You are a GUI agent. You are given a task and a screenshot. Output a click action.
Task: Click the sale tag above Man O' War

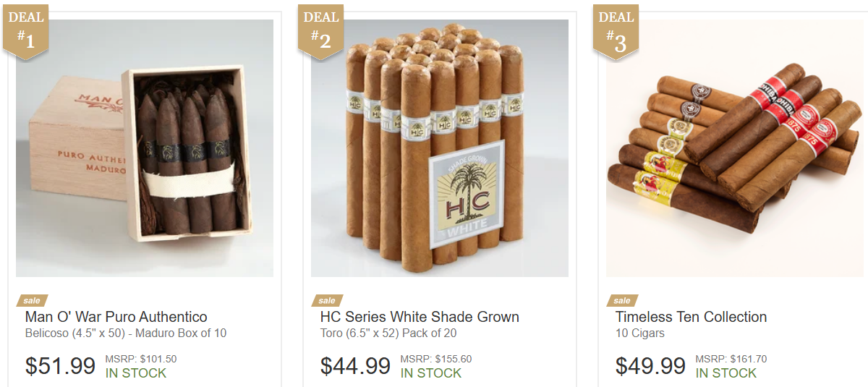(x=32, y=300)
